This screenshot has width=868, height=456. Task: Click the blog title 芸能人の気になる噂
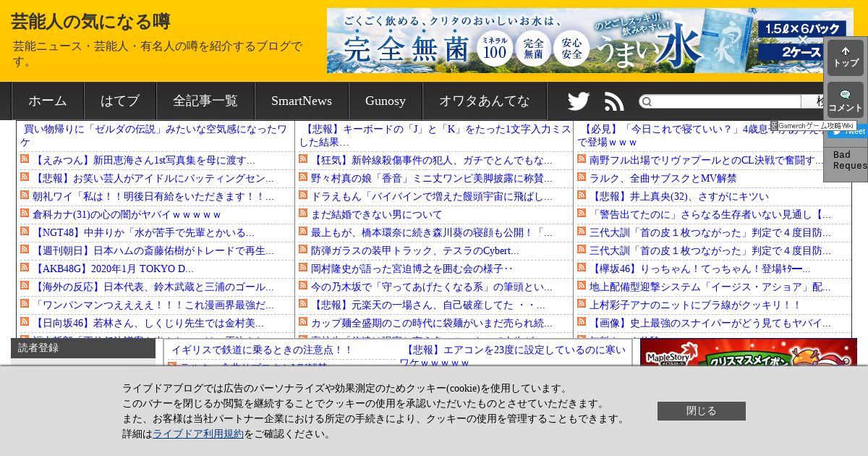point(90,22)
